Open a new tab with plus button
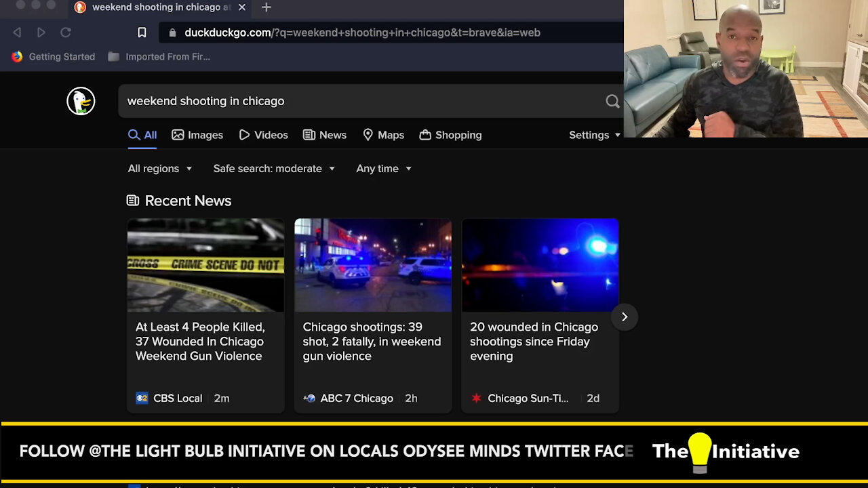 coord(267,7)
